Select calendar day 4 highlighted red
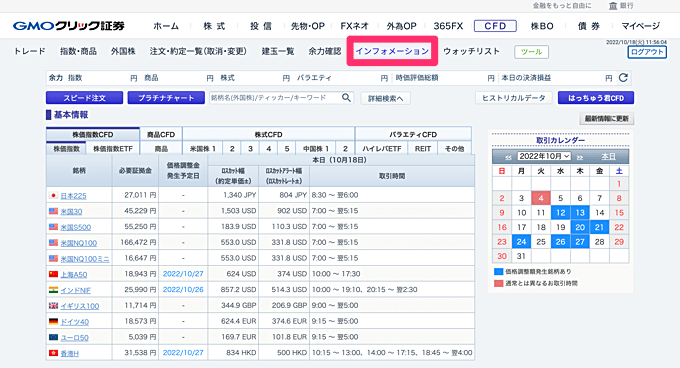The width and height of the screenshot is (680, 368). (x=541, y=198)
